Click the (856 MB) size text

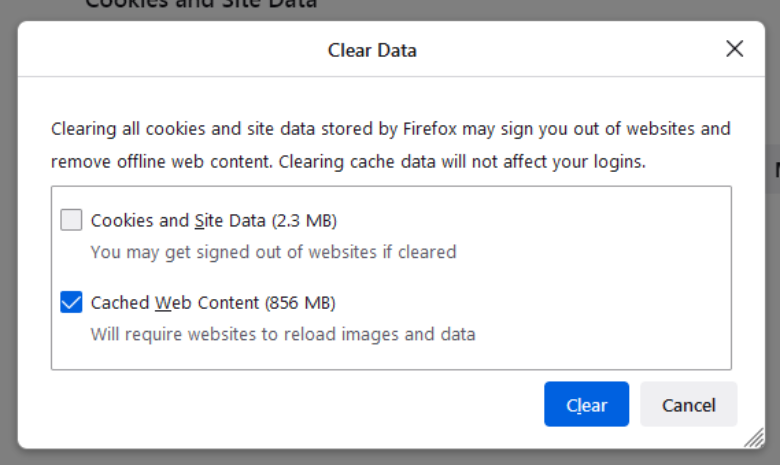point(300,302)
